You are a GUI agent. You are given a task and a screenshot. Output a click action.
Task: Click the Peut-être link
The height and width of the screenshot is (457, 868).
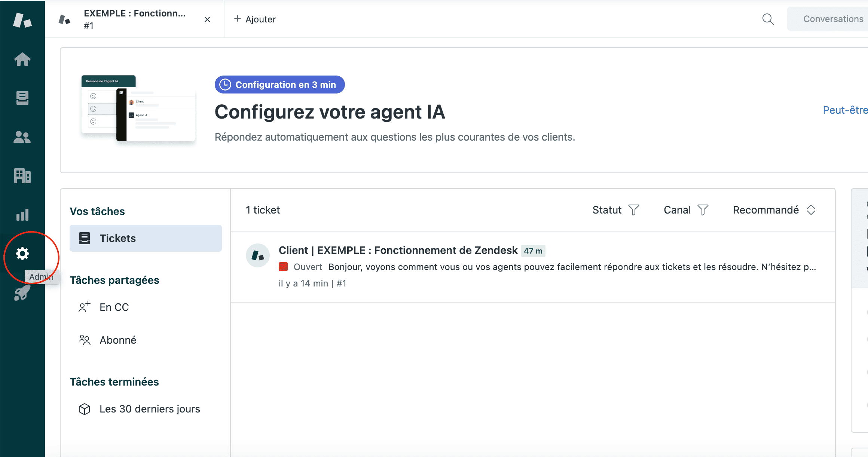[x=845, y=110]
